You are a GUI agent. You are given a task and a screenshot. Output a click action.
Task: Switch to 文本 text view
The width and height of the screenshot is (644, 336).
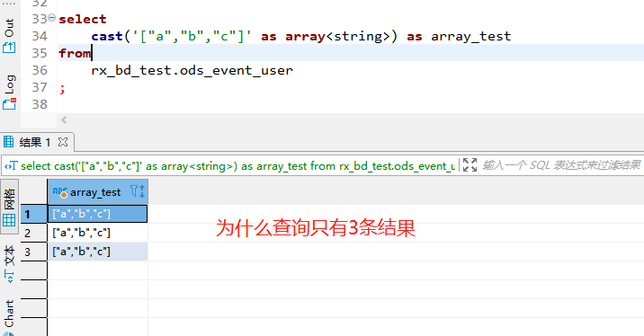(x=9, y=264)
